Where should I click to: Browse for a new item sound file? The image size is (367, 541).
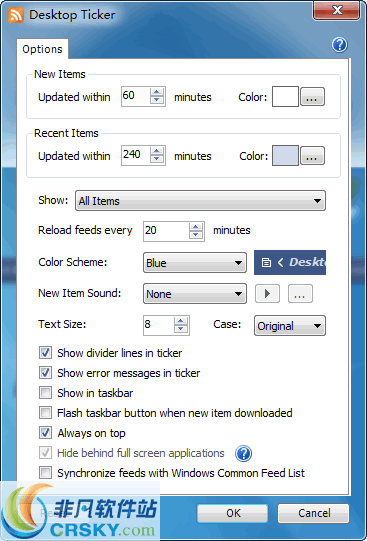coord(300,294)
